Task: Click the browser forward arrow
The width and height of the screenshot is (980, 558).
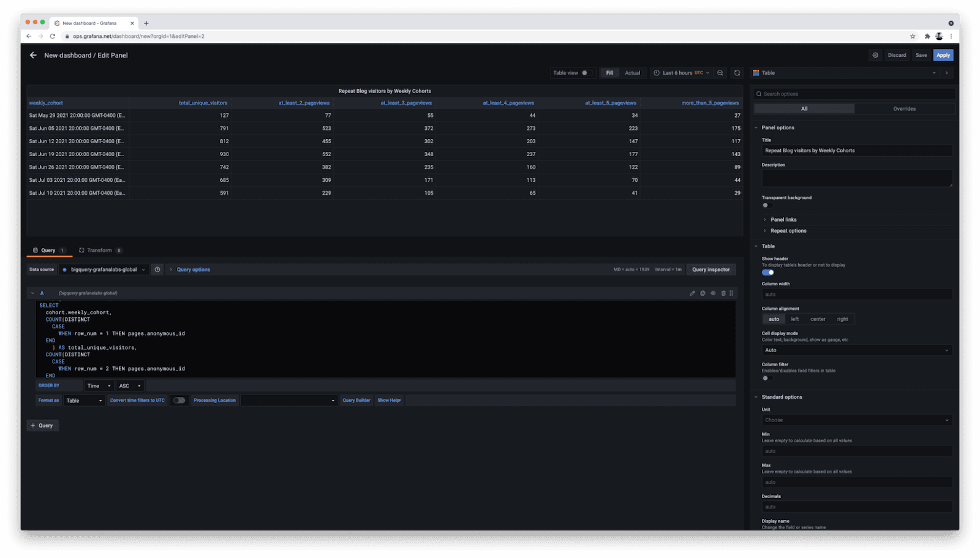Action: 40,36
